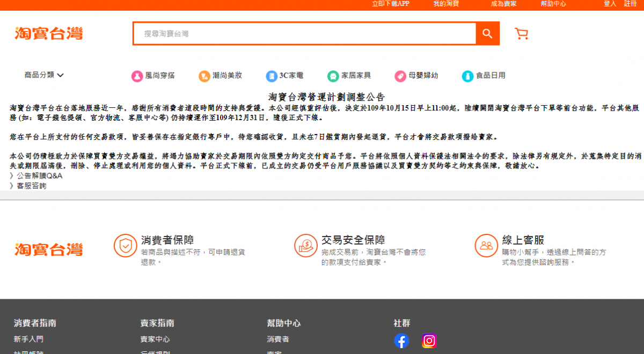The height and width of the screenshot is (354, 644).
Task: Select 成為賣家 in top bar
Action: click(x=503, y=4)
